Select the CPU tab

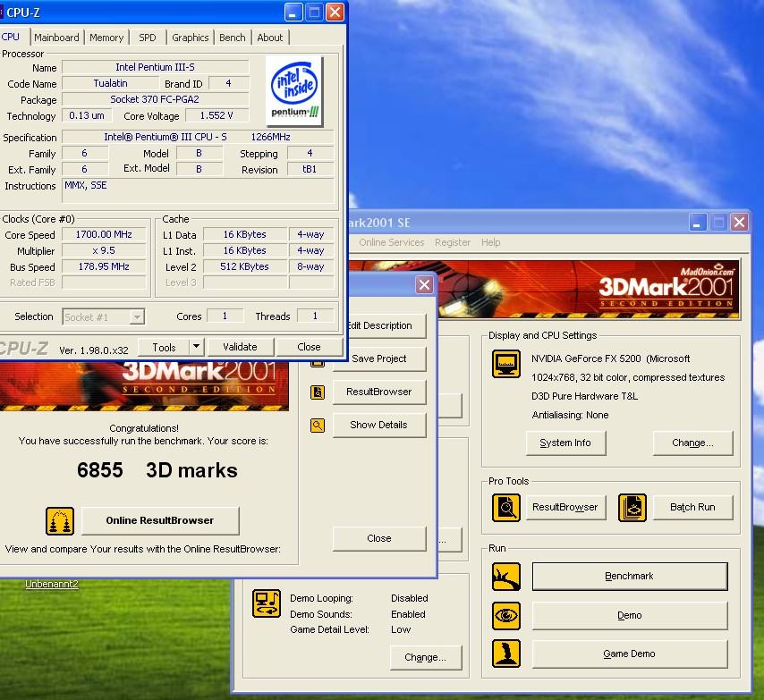[11, 37]
